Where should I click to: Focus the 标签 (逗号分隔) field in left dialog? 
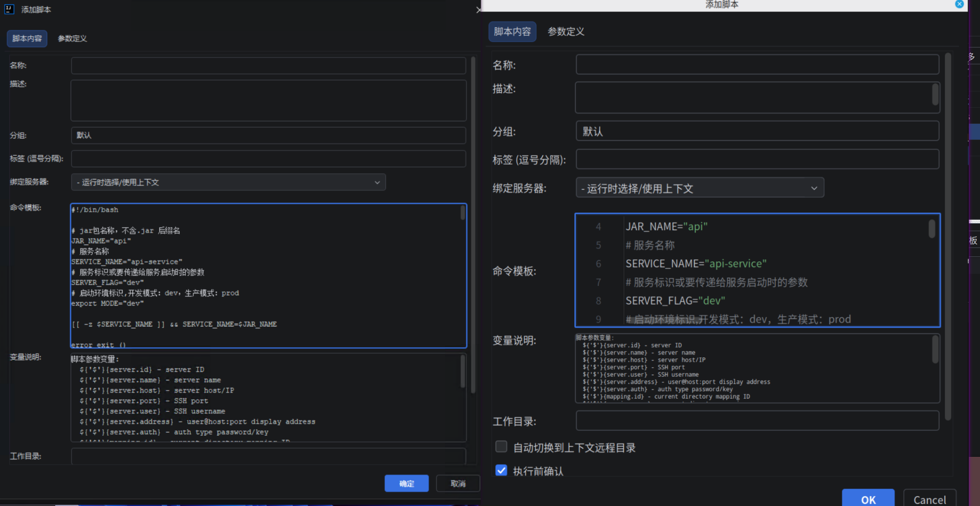pyautogui.click(x=268, y=159)
